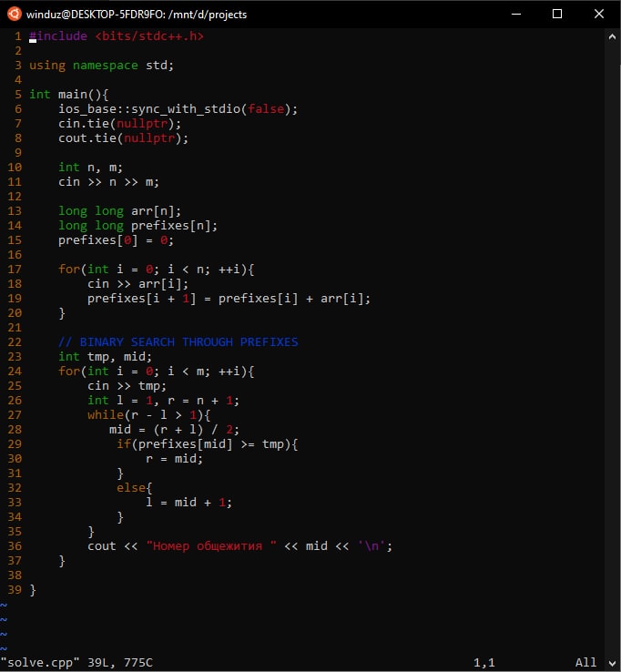621x672 pixels.
Task: Click 'int main(){' on line 5
Action: 68,95
